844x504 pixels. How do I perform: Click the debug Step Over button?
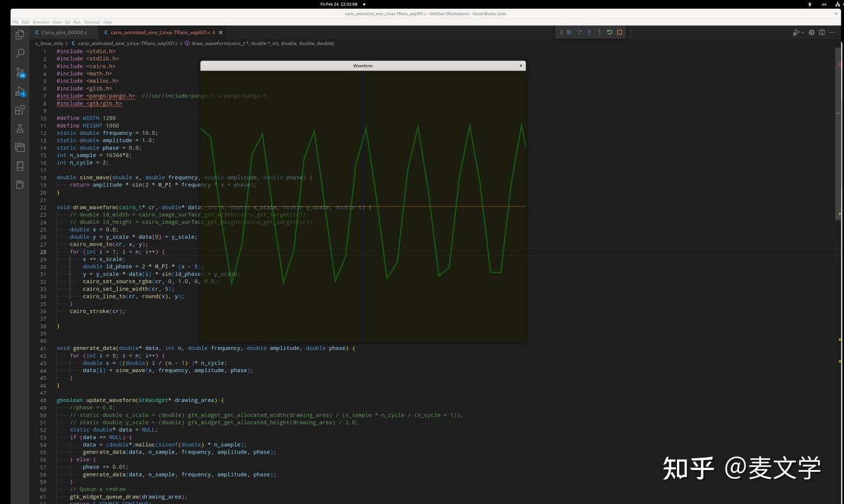pos(579,32)
